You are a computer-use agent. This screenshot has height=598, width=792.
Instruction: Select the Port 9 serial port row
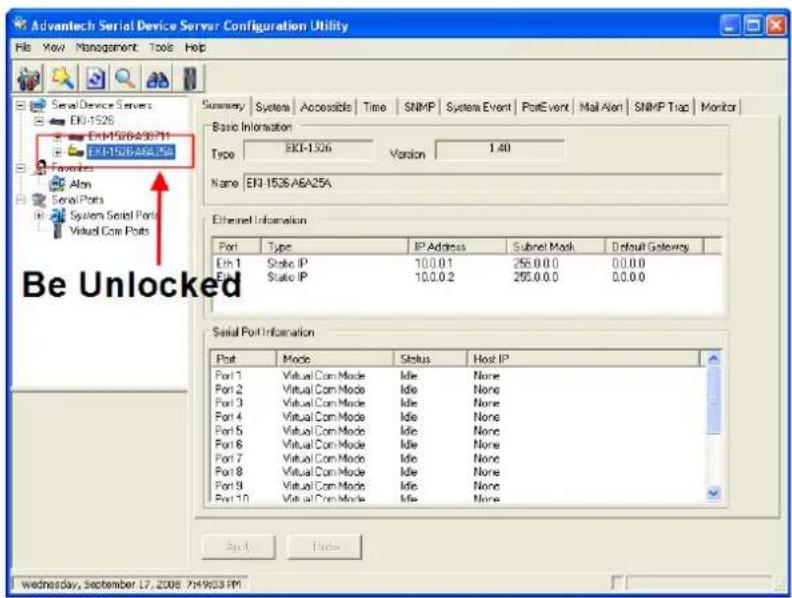(459, 486)
